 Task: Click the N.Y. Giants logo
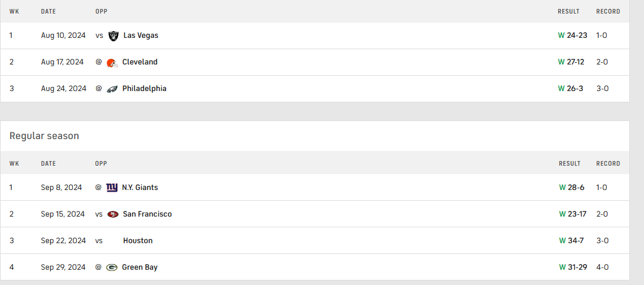click(112, 188)
